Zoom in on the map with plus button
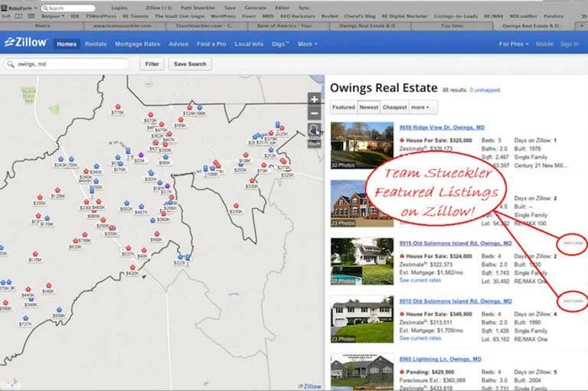 314,99
